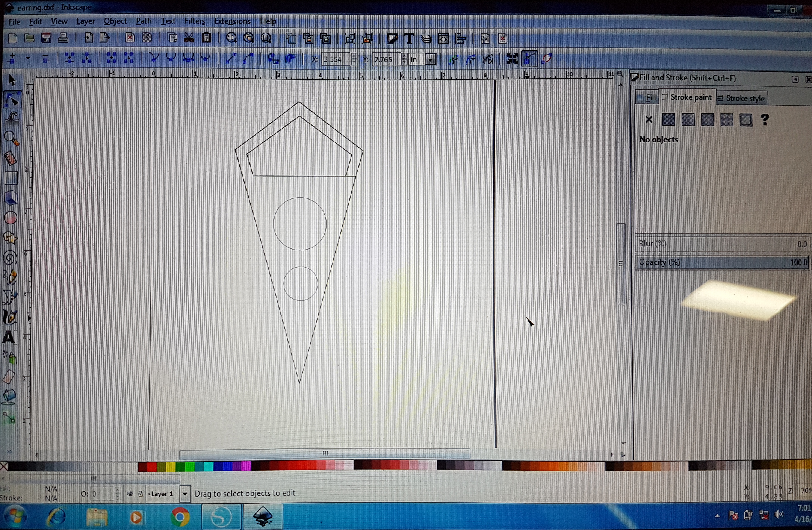Screen dimensions: 812x530
Task: Select the Pencil freehand tool
Action: point(10,277)
